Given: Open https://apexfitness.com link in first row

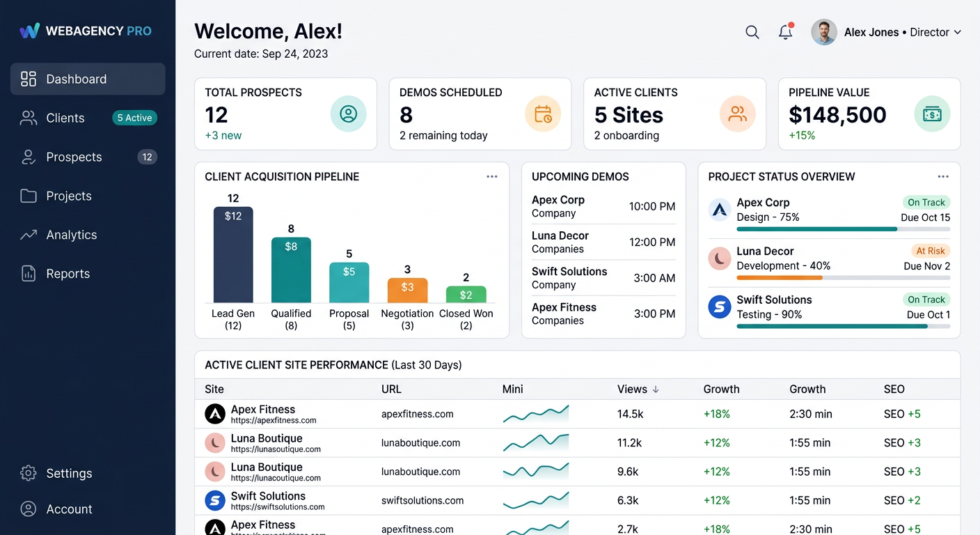Looking at the screenshot, I should (274, 421).
